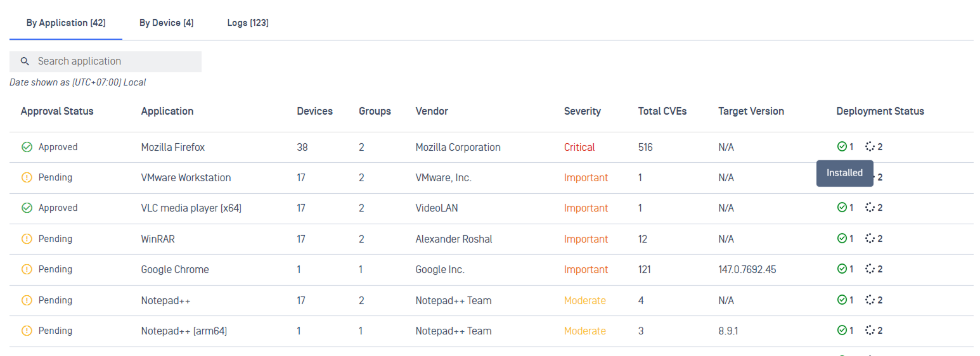Click VMware Workstation pending warning icon
Screen dimensions: 980x356
click(x=27, y=177)
